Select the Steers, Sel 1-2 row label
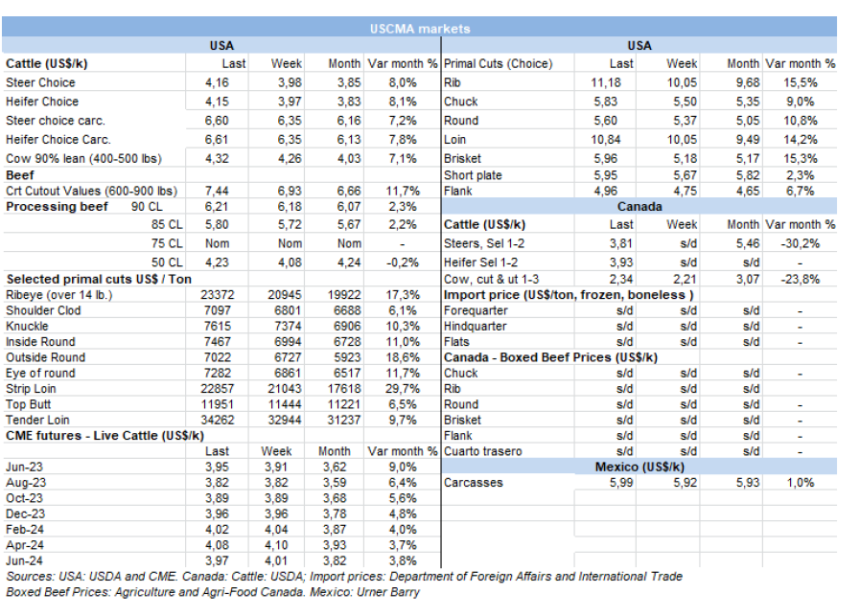Viewport: 860px width, 616px height. 487,242
